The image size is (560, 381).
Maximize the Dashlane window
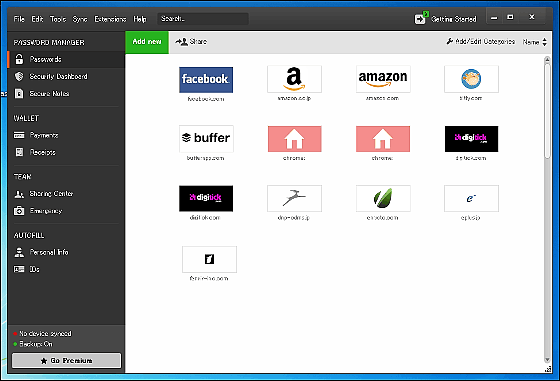pyautogui.click(x=510, y=17)
